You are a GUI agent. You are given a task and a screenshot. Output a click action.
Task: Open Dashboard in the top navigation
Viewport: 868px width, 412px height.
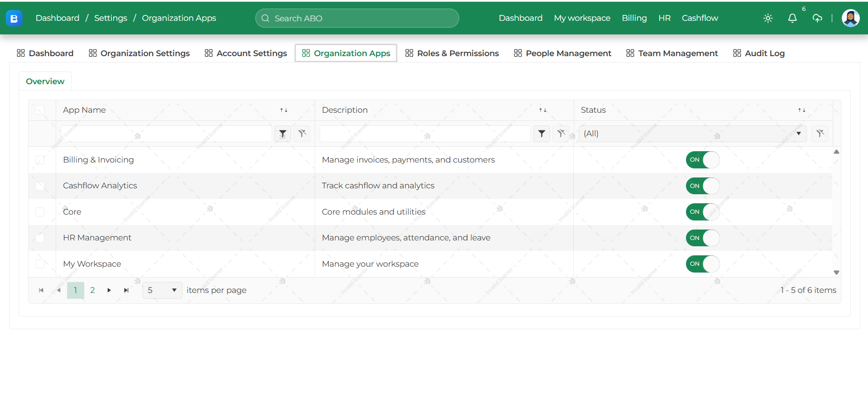click(x=521, y=18)
